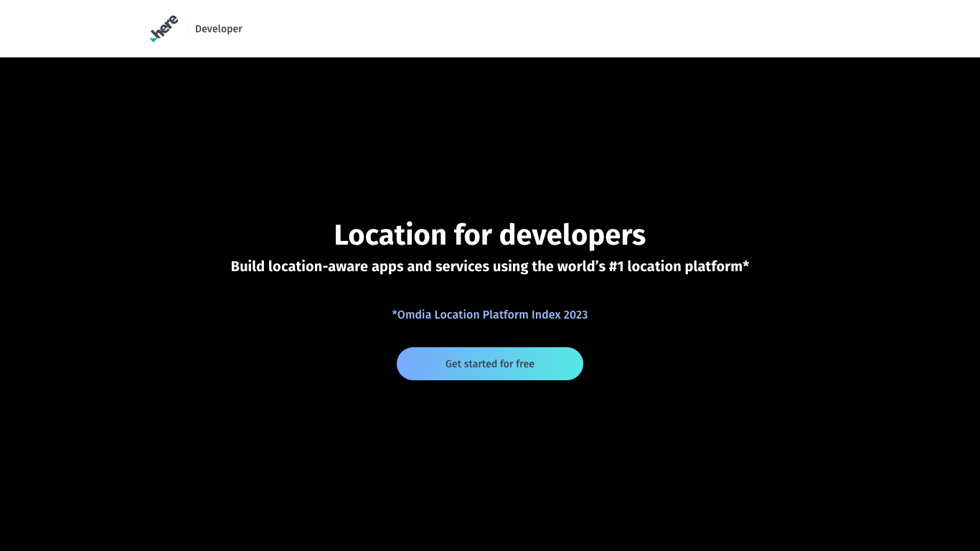This screenshot has height=551, width=980.
Task: Click the word 'developers' in the main heading
Action: [x=572, y=235]
